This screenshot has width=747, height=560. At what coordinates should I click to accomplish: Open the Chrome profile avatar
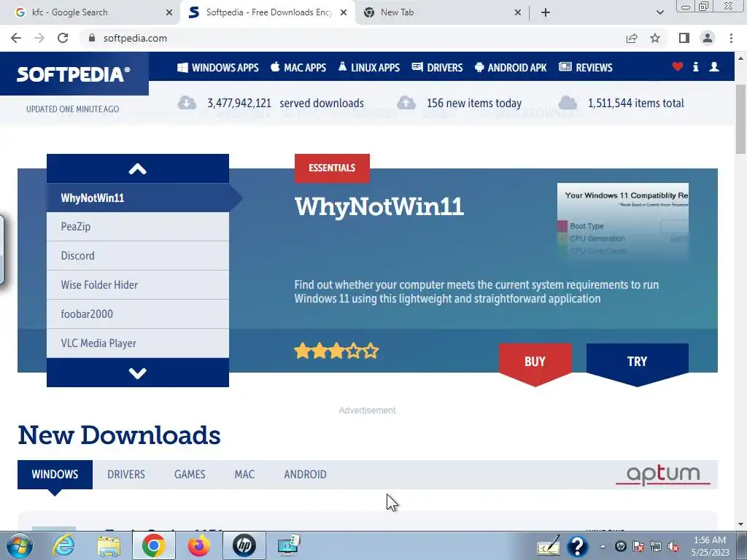708,38
